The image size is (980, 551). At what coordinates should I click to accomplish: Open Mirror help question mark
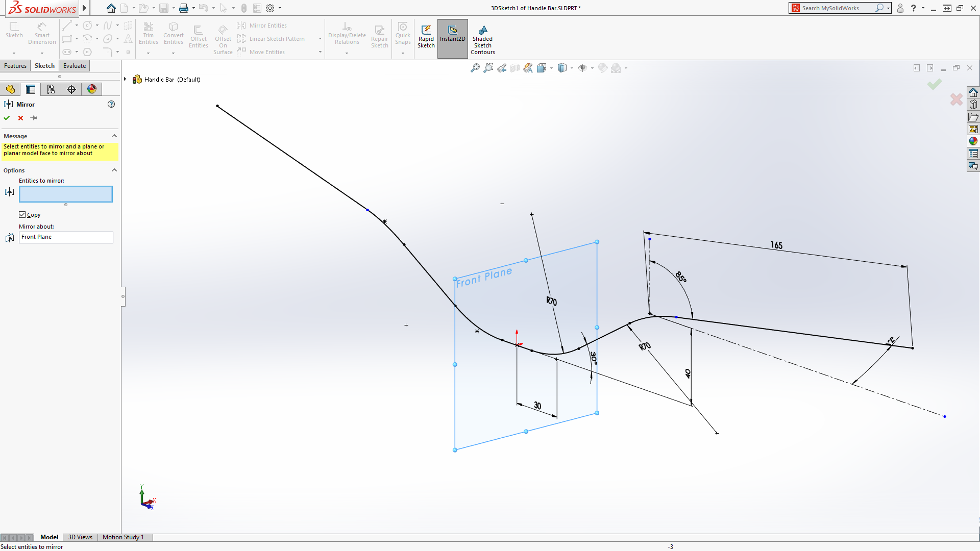click(x=111, y=104)
